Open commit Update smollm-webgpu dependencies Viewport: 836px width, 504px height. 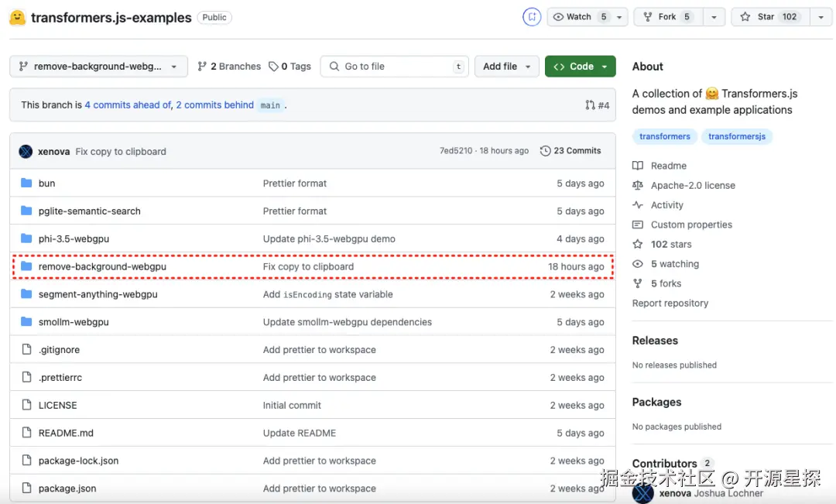[x=347, y=321]
